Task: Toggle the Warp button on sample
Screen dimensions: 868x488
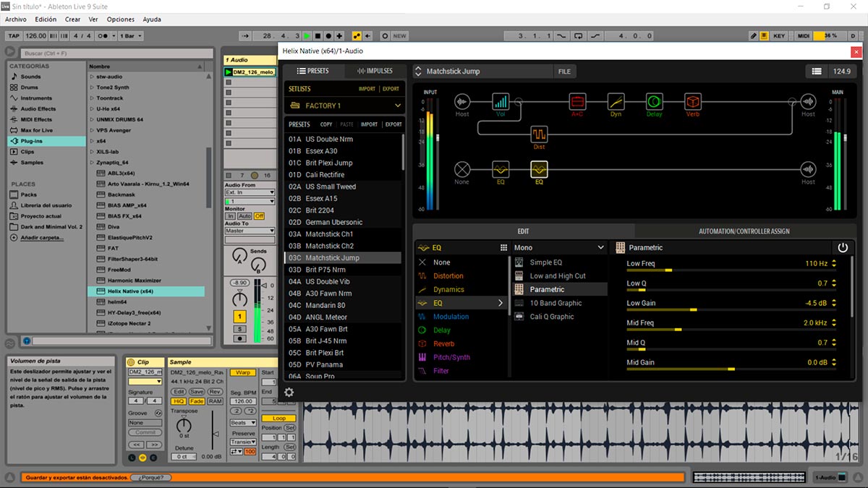Action: click(x=243, y=372)
